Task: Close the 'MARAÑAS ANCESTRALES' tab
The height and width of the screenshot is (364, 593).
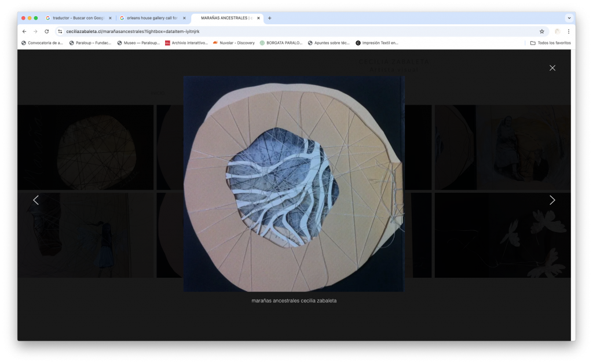Action: 258,18
